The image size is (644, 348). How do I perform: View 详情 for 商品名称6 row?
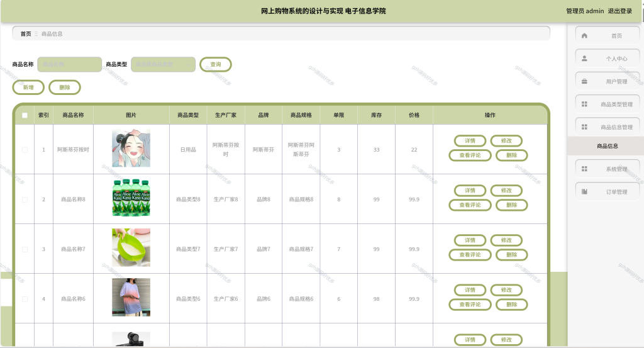tap(470, 290)
